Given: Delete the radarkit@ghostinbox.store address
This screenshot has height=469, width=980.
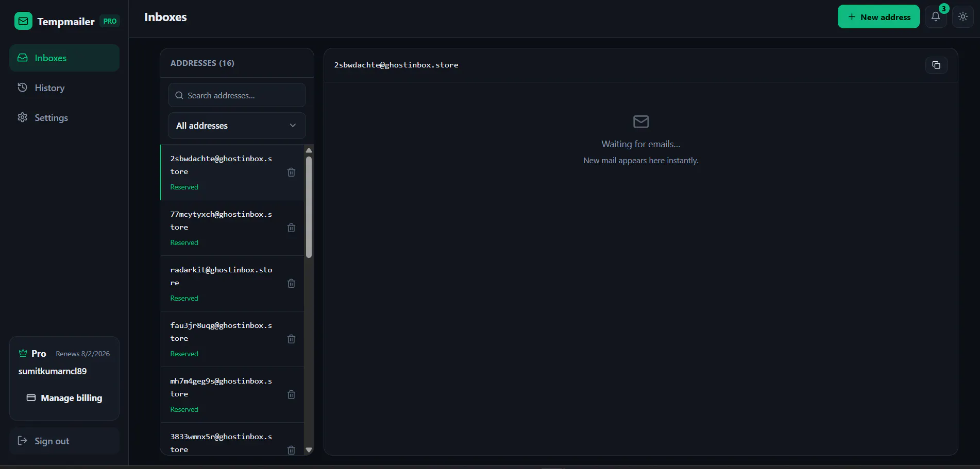Looking at the screenshot, I should click(291, 283).
